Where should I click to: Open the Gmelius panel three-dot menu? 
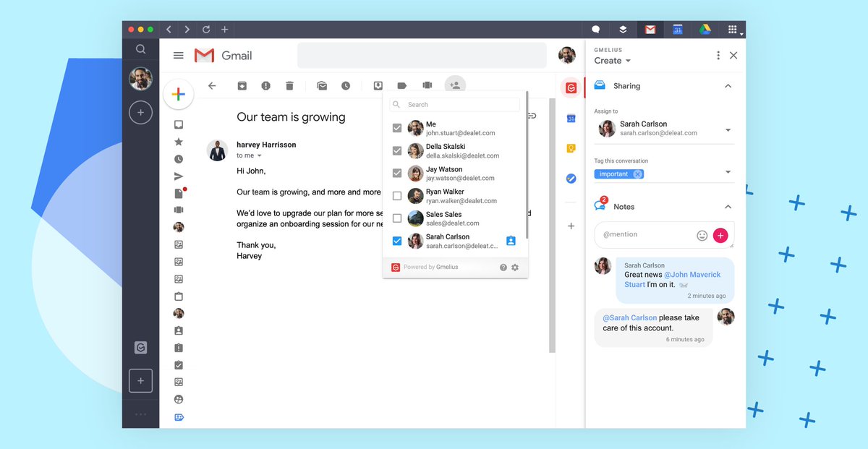pos(718,56)
